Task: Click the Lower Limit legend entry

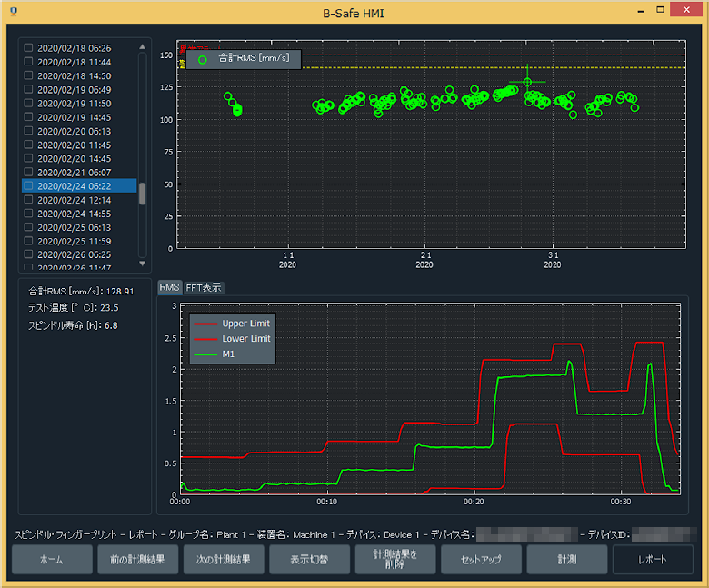Action: [x=232, y=338]
